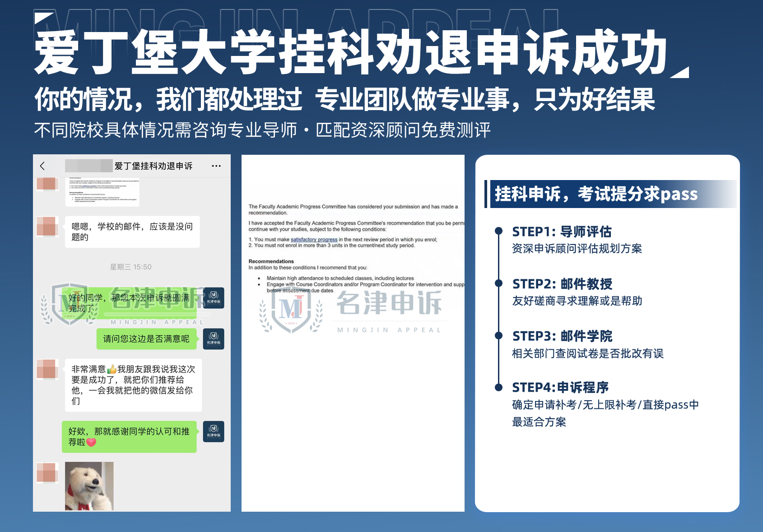Click the 'satisfactory progress' link
763x532 pixels.
click(x=314, y=240)
